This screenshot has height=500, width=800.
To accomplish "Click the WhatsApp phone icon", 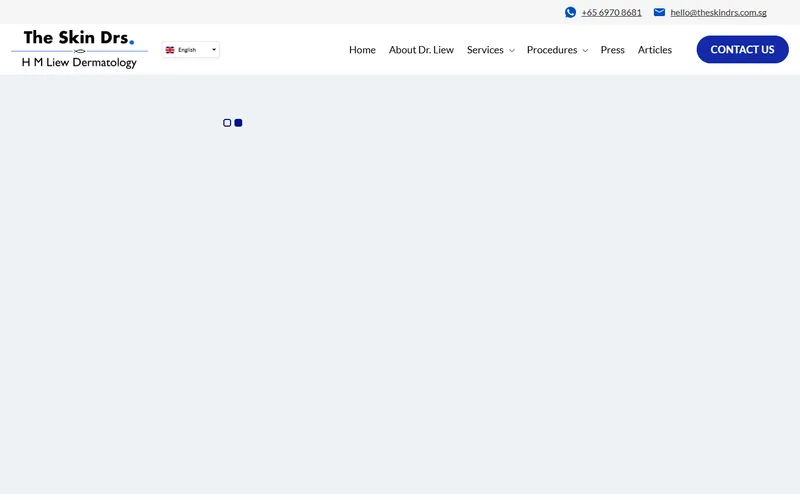I will 570,12.
